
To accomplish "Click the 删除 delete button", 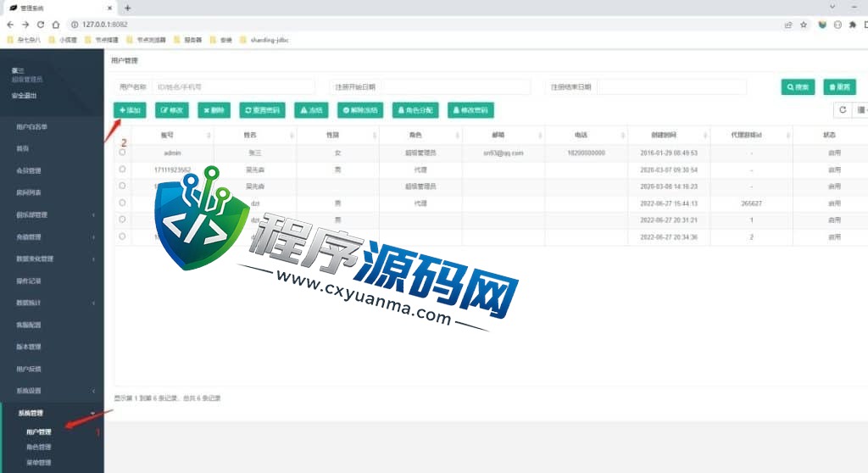I will [214, 110].
